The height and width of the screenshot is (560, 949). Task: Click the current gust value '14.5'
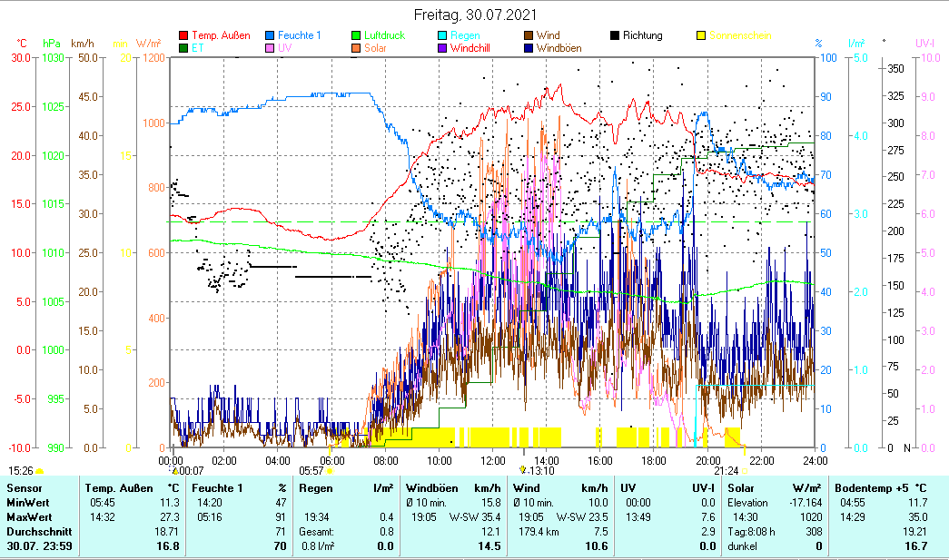[x=489, y=546]
